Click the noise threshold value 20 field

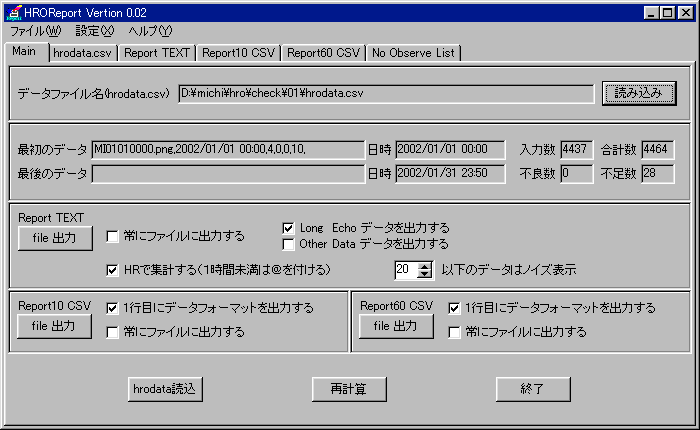pyautogui.click(x=406, y=270)
